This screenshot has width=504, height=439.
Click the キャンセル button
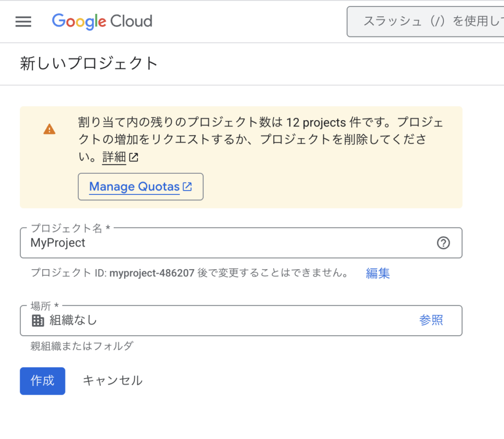click(x=113, y=380)
